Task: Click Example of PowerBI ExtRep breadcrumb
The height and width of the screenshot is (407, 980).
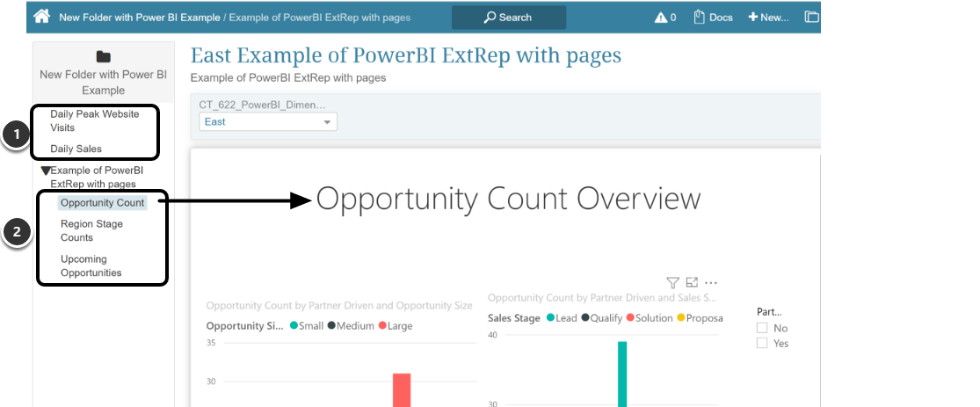Action: [x=319, y=18]
